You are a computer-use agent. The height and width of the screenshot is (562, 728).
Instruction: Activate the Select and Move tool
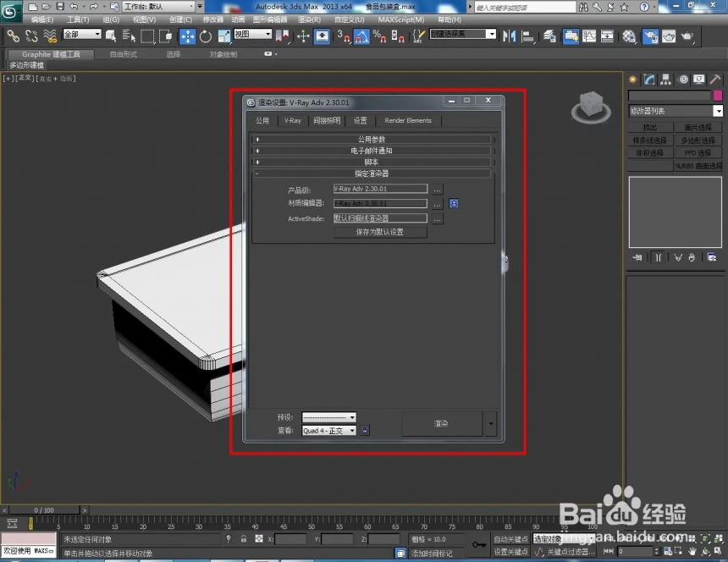[187, 36]
